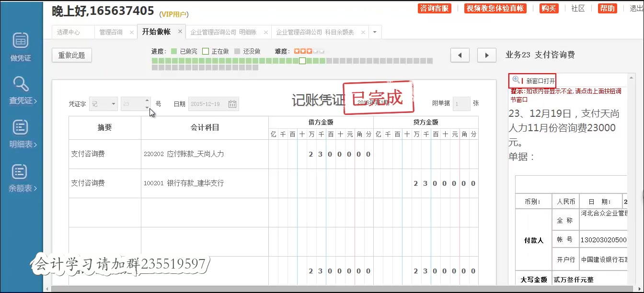
Task: Click the 重做此题 button
Action: (71, 55)
